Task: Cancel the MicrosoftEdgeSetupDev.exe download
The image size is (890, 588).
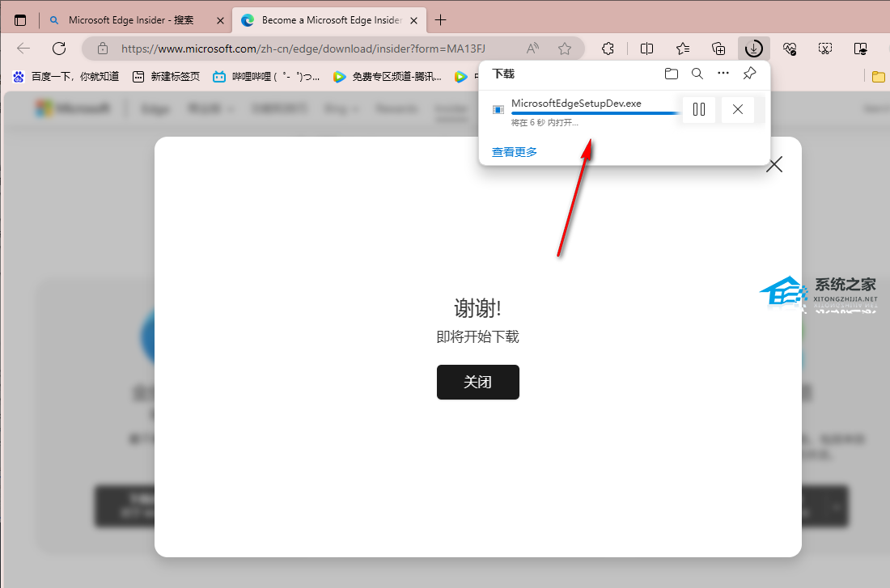Action: click(x=737, y=109)
